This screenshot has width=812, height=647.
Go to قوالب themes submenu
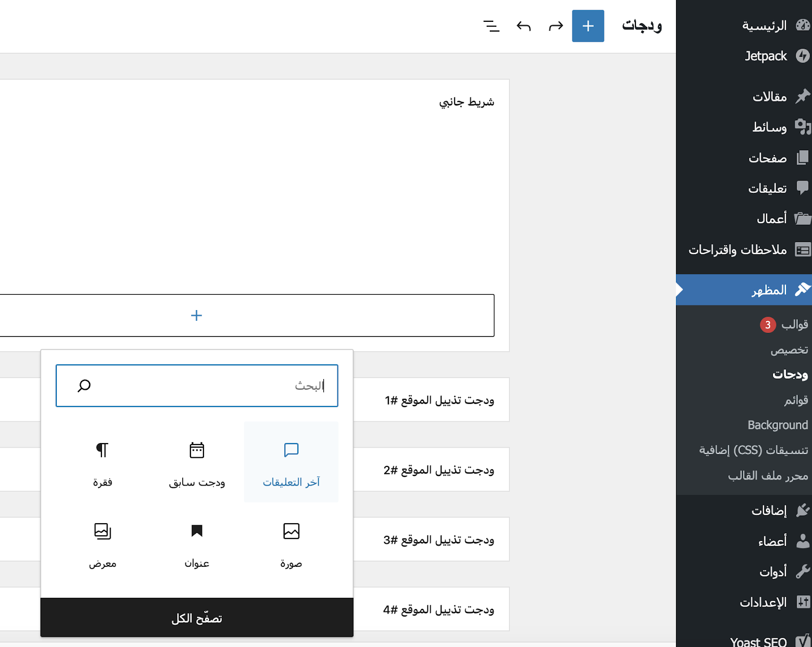(x=795, y=324)
